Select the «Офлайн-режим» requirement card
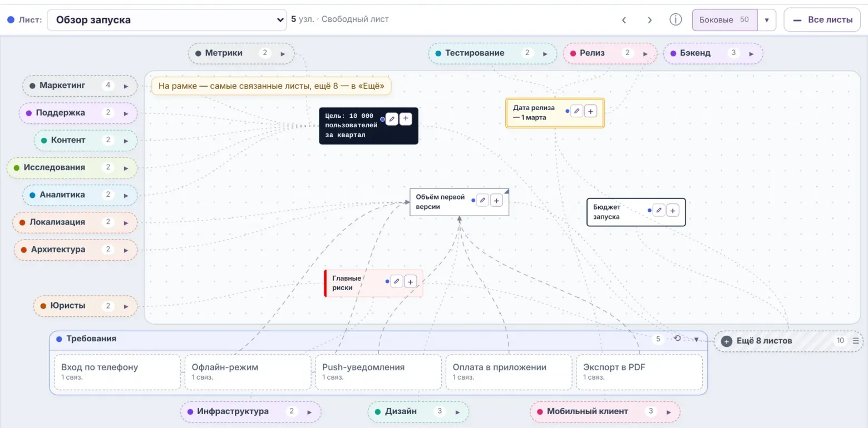This screenshot has height=428, width=868. point(248,372)
